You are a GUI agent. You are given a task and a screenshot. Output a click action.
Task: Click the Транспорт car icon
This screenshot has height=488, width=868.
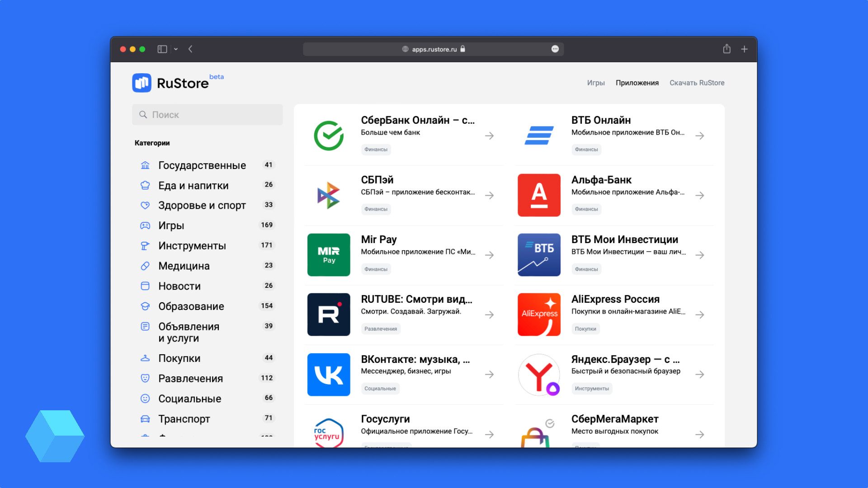(145, 419)
